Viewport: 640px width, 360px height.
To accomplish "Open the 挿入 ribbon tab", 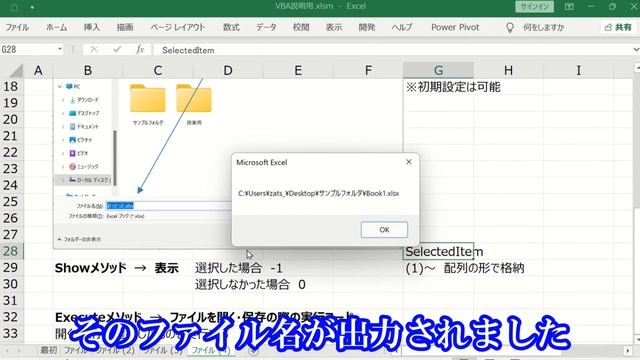I will point(91,27).
